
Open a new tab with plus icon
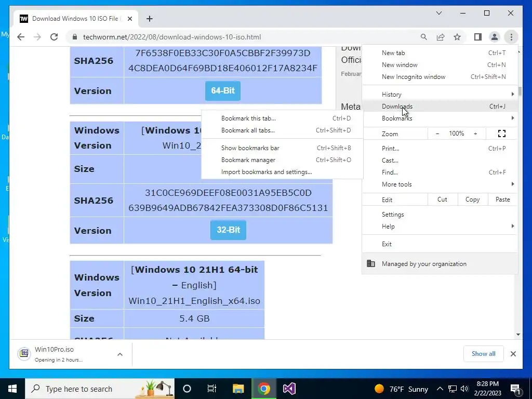point(150,19)
